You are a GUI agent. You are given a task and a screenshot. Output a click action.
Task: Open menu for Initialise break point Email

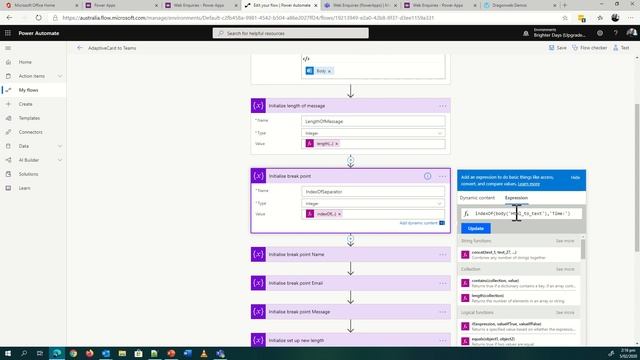pos(442,283)
